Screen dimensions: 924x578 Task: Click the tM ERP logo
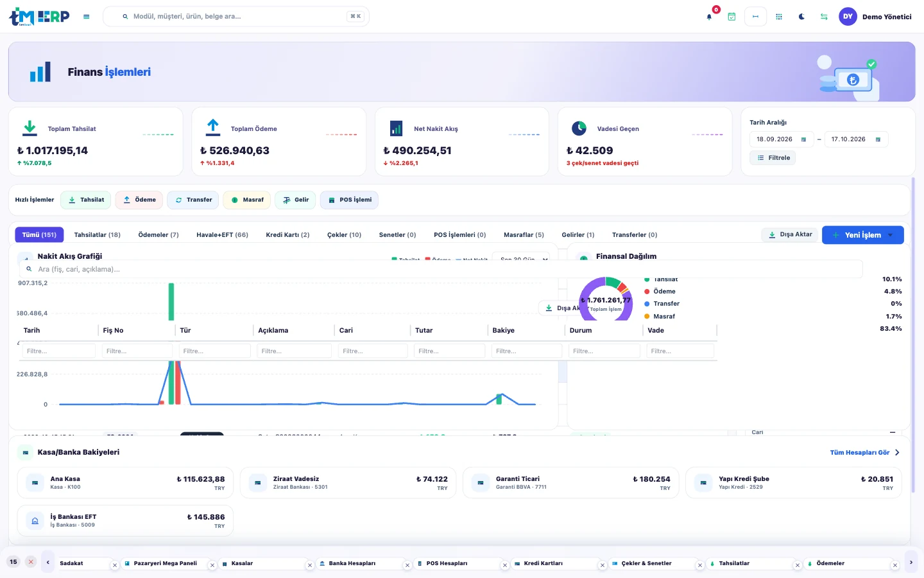[x=40, y=17]
